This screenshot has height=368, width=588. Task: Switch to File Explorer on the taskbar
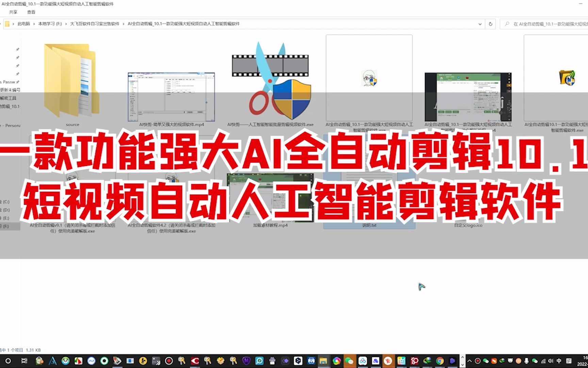[323, 361]
